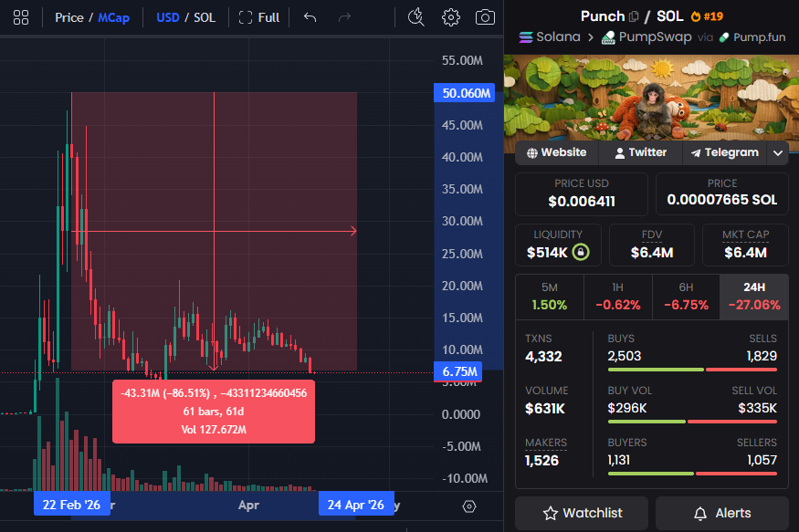Viewport: 799px width, 532px height.
Task: Click the MAKERS 1,526 value
Action: tap(541, 460)
